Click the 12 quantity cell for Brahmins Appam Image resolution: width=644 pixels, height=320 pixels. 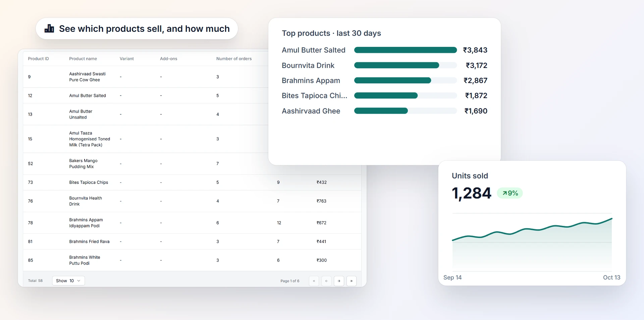click(x=279, y=223)
